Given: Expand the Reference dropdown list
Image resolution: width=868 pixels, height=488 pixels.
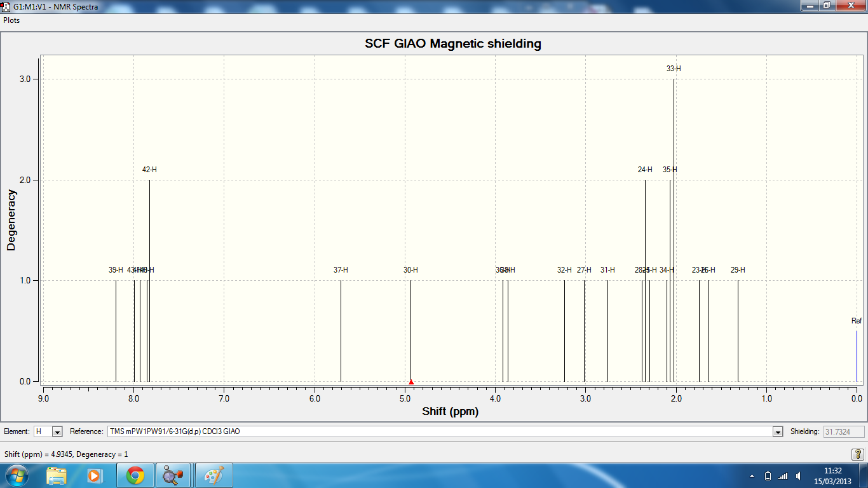Looking at the screenshot, I should (777, 431).
